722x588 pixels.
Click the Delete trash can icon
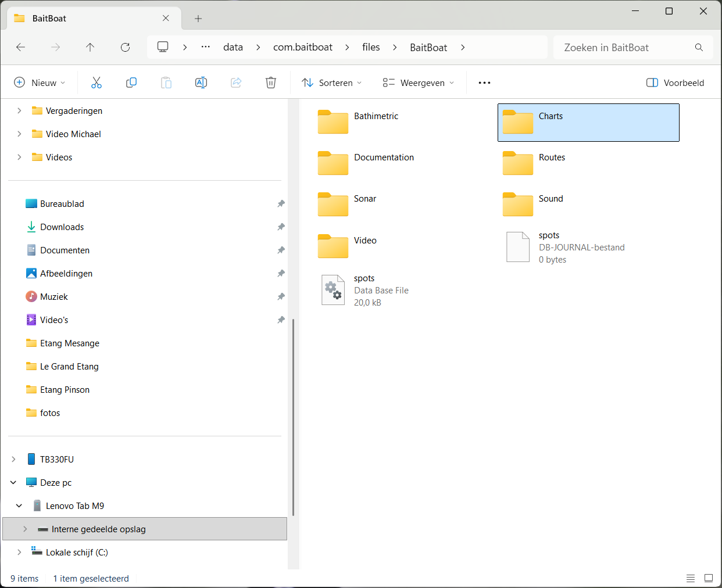coord(271,83)
